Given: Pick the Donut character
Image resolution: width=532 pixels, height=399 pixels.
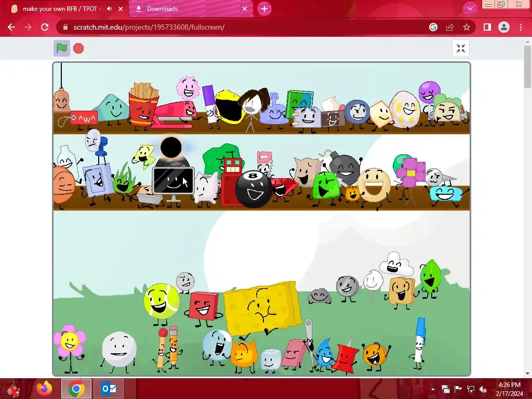Looking at the screenshot, I should click(x=374, y=185).
